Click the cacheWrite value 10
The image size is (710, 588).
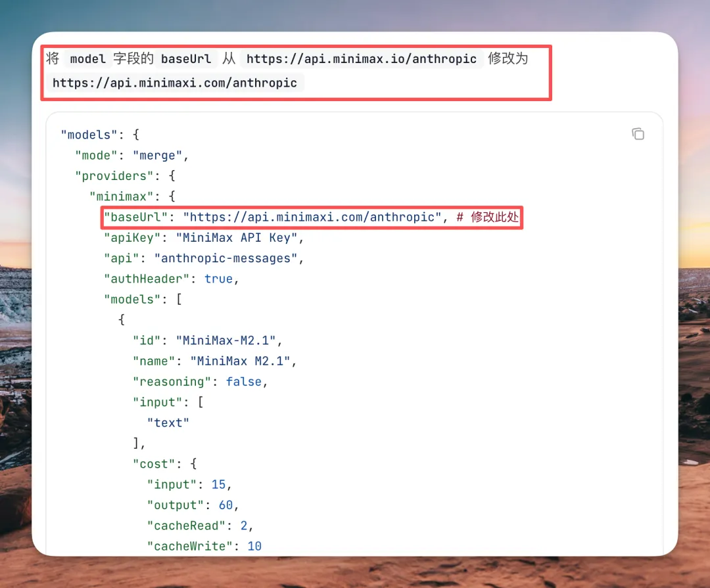click(254, 547)
